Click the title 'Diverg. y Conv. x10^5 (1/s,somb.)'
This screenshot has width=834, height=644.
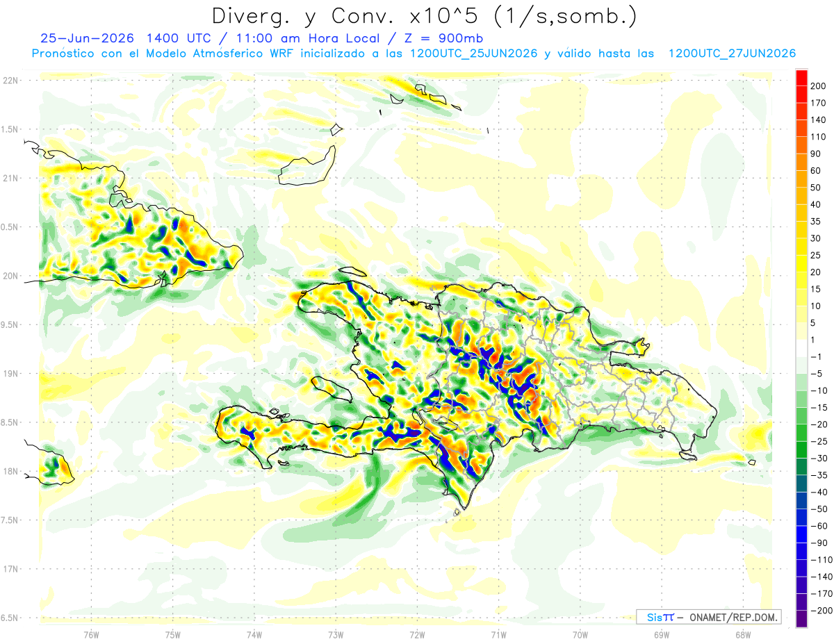[x=425, y=16]
